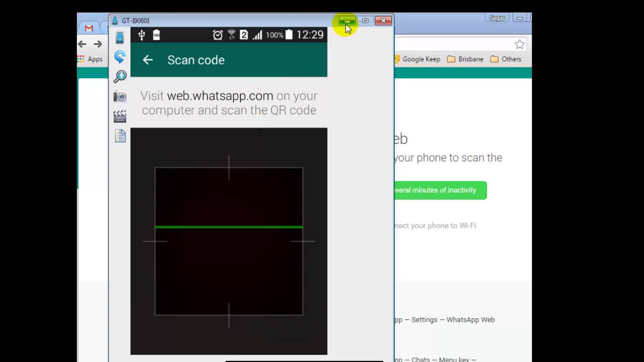Bookmark this page with the star icon
Screen dimensions: 644x362
click(x=520, y=44)
